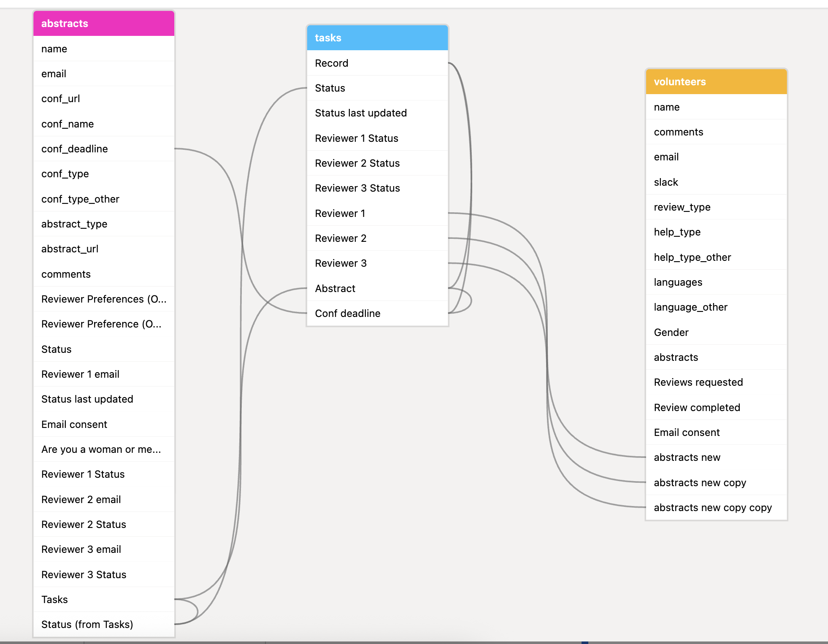Click abstract_type in abstracts table
This screenshot has width=828, height=644.
click(x=104, y=224)
